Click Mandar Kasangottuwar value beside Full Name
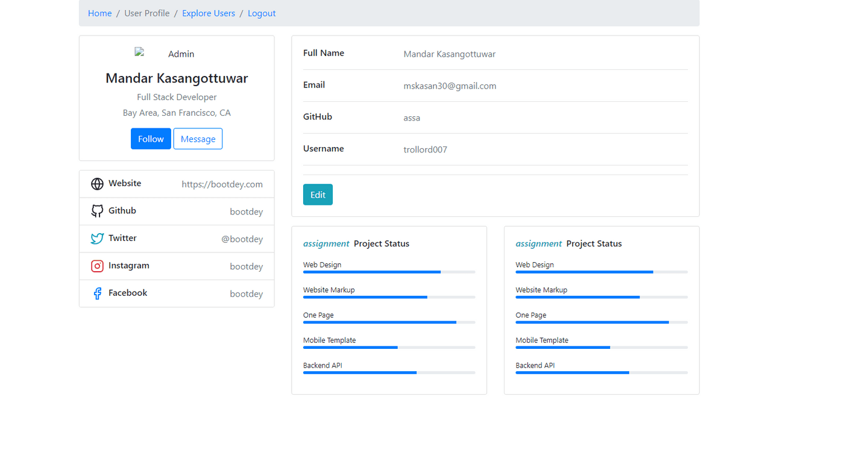Screen dimensions: 868x473 point(449,54)
